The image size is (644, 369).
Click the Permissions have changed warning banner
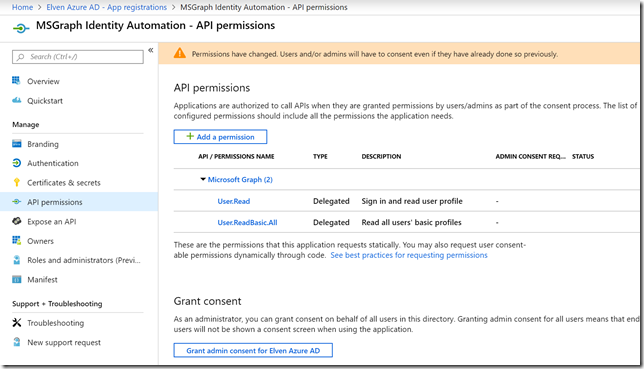click(399, 53)
